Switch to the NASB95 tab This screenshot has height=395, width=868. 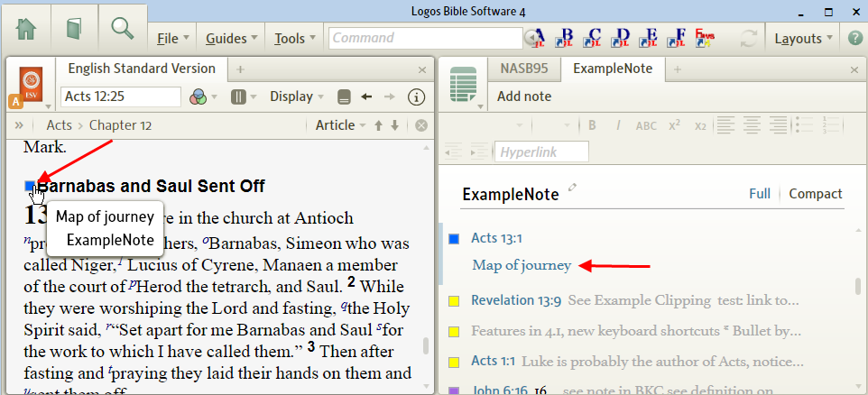(524, 69)
